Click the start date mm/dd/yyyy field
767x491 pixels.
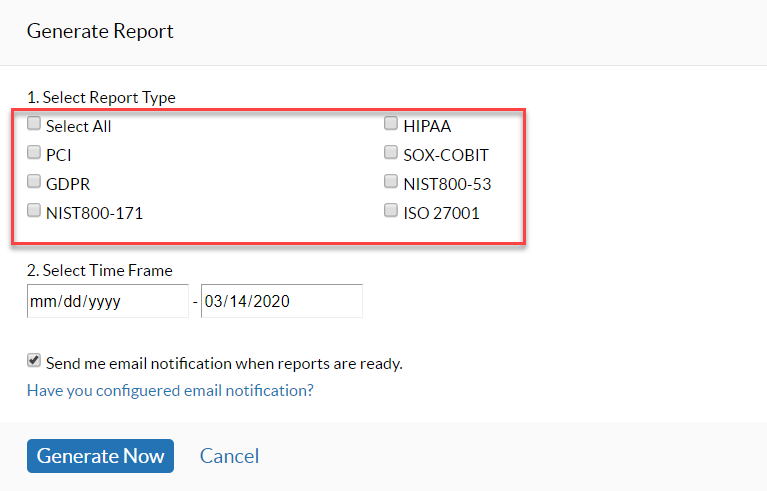click(x=107, y=301)
